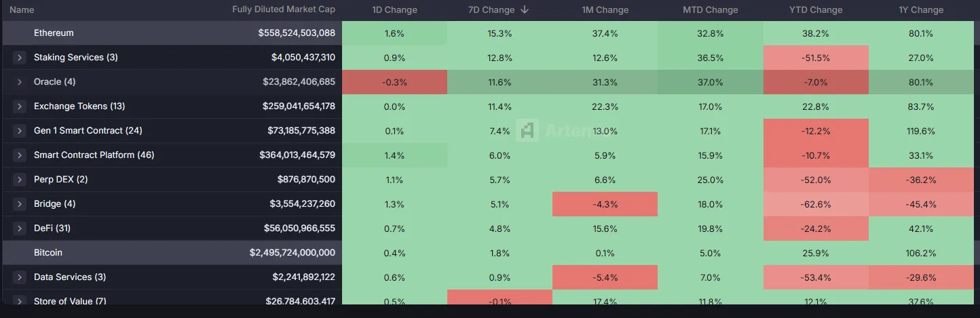The height and width of the screenshot is (318, 980).
Task: Sort by Fully Diluted Market Cap header
Action: [283, 10]
